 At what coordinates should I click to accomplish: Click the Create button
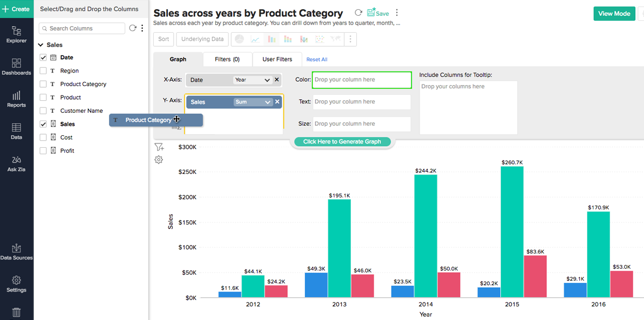click(16, 9)
